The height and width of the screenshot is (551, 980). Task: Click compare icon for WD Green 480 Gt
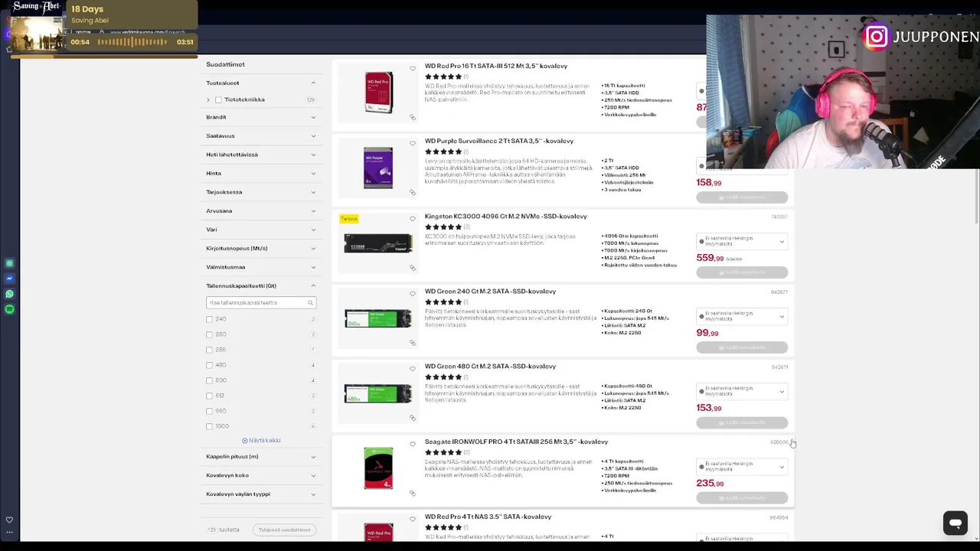tap(413, 417)
